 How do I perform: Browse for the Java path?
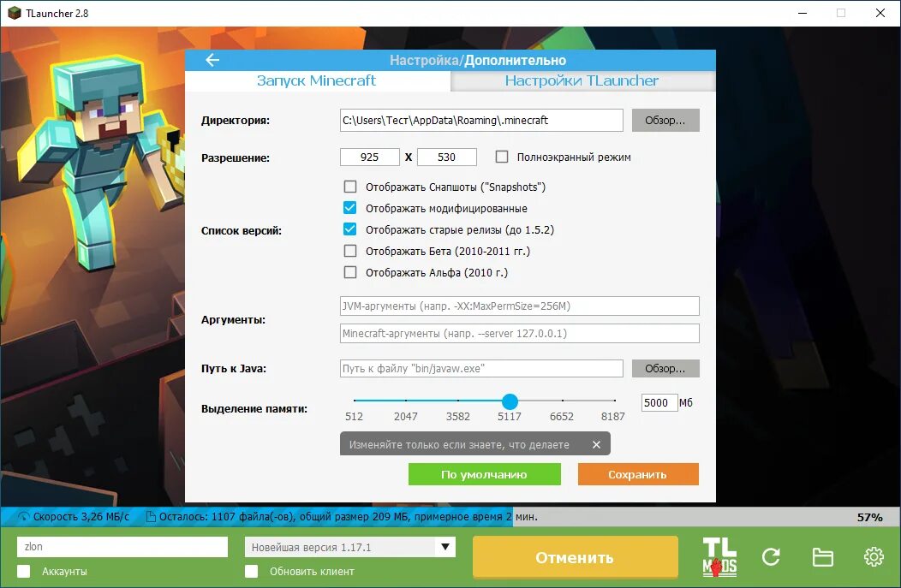pos(665,369)
